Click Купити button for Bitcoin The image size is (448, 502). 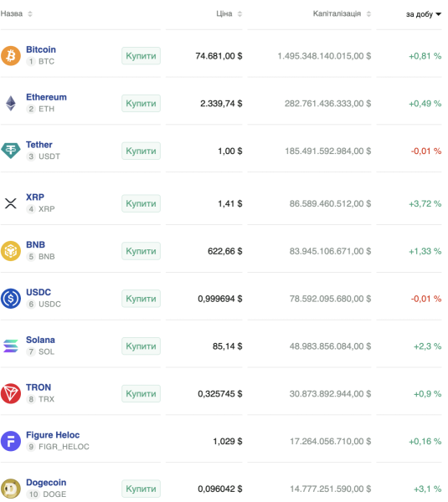141,56
